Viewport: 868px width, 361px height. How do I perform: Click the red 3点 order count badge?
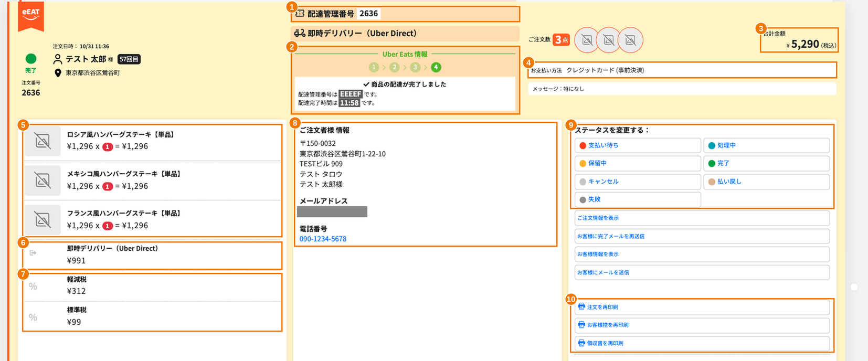(562, 40)
